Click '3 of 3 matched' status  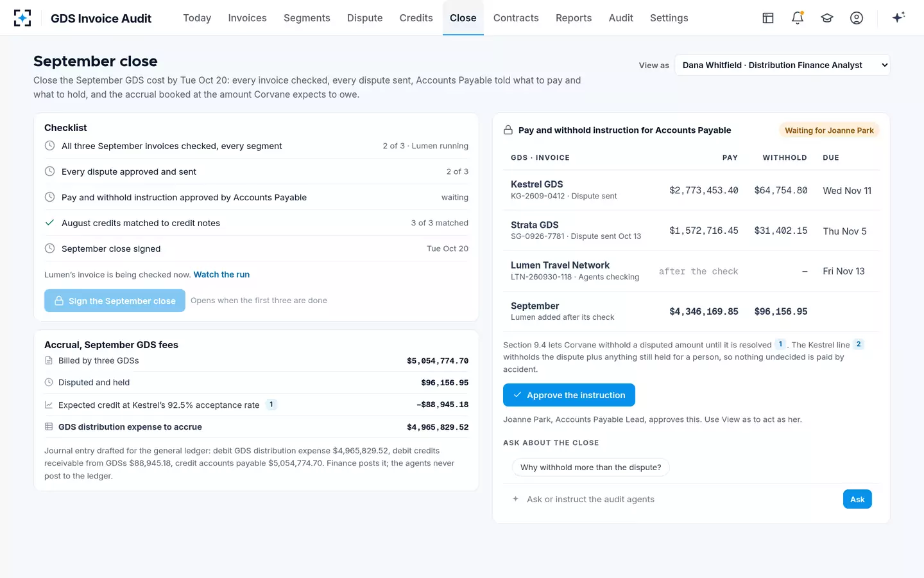click(440, 223)
